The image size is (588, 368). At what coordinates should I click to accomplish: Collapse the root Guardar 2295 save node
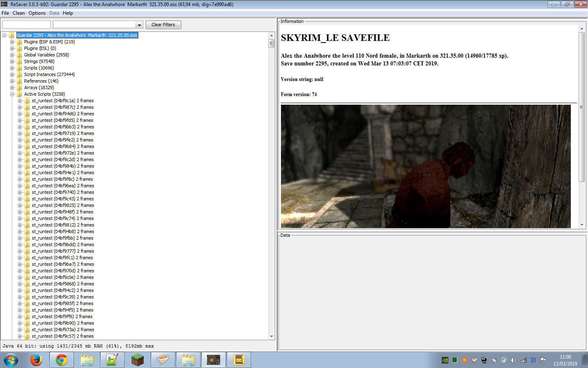pyautogui.click(x=4, y=35)
